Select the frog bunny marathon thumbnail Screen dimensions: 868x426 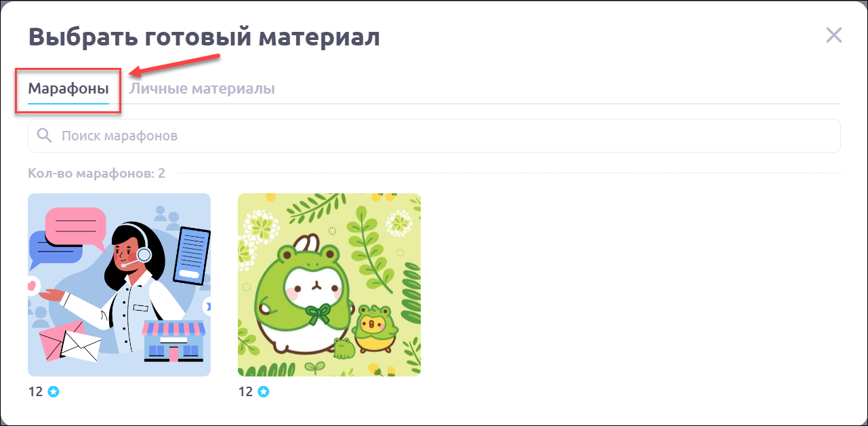[x=329, y=285]
